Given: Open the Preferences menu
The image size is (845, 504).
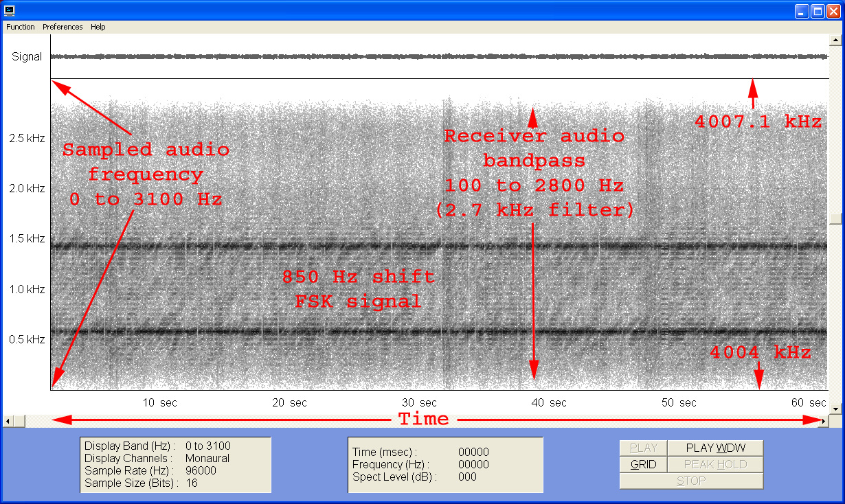Looking at the screenshot, I should coord(63,27).
